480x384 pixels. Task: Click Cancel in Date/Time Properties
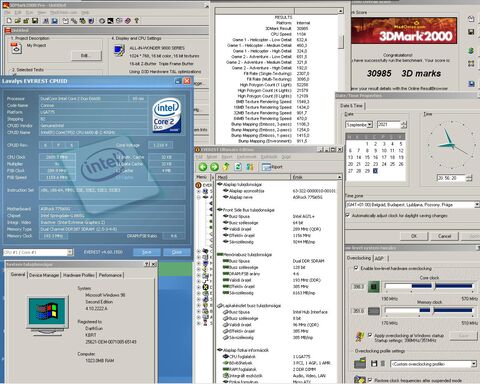coord(444,236)
